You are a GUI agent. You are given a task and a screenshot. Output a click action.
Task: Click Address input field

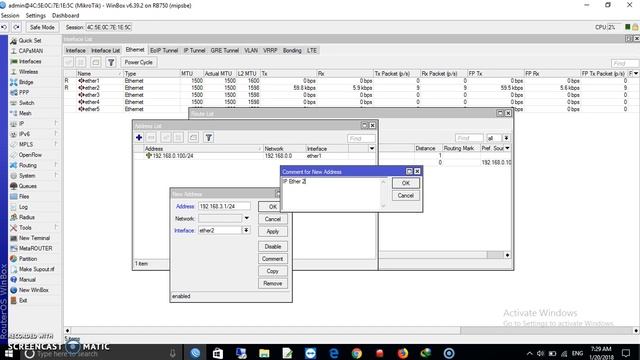point(224,206)
